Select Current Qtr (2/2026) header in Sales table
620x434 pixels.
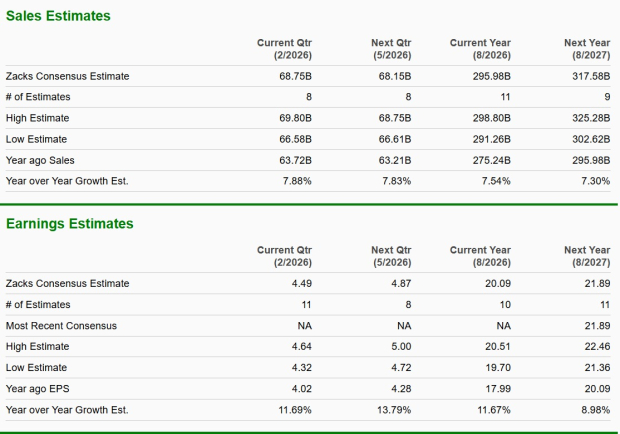point(284,48)
